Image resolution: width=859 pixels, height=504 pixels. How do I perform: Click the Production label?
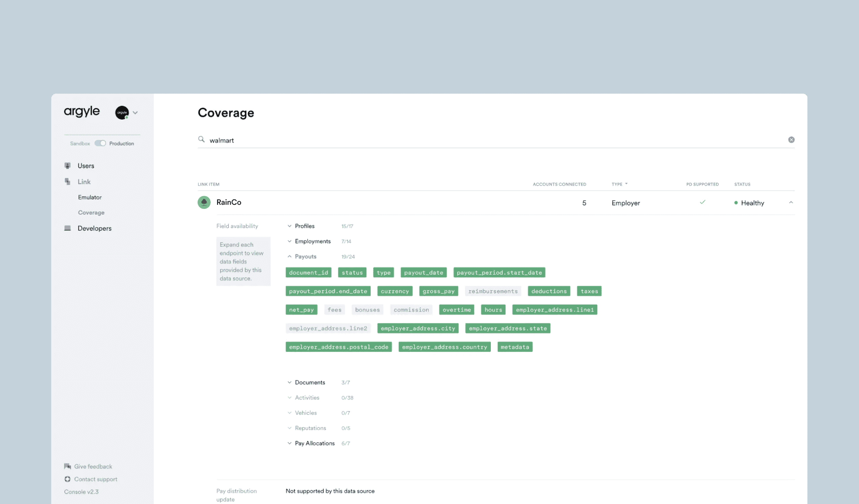point(121,143)
